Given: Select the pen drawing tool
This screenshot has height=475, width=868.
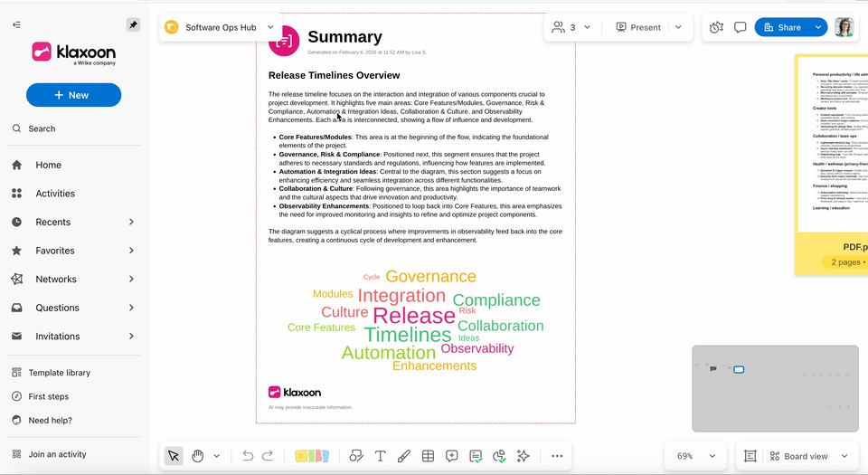Looking at the screenshot, I should click(404, 456).
